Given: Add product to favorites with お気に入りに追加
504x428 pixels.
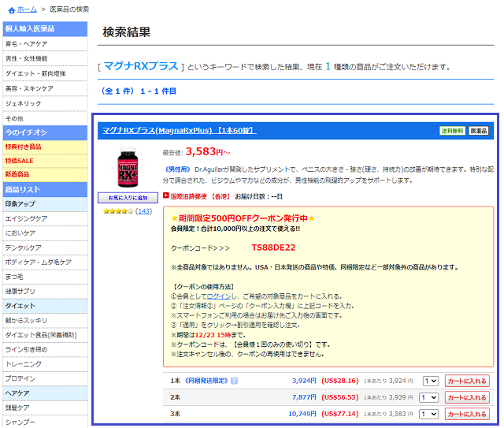Looking at the screenshot, I should click(x=128, y=198).
